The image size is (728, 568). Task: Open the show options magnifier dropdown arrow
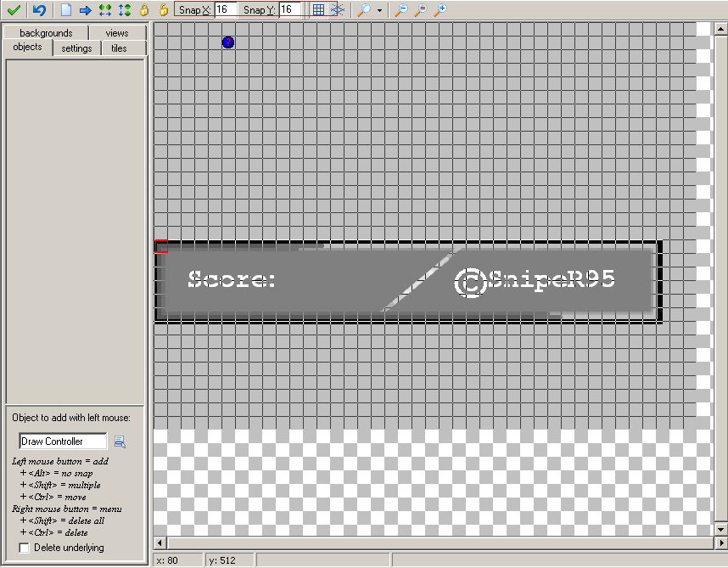click(x=379, y=10)
